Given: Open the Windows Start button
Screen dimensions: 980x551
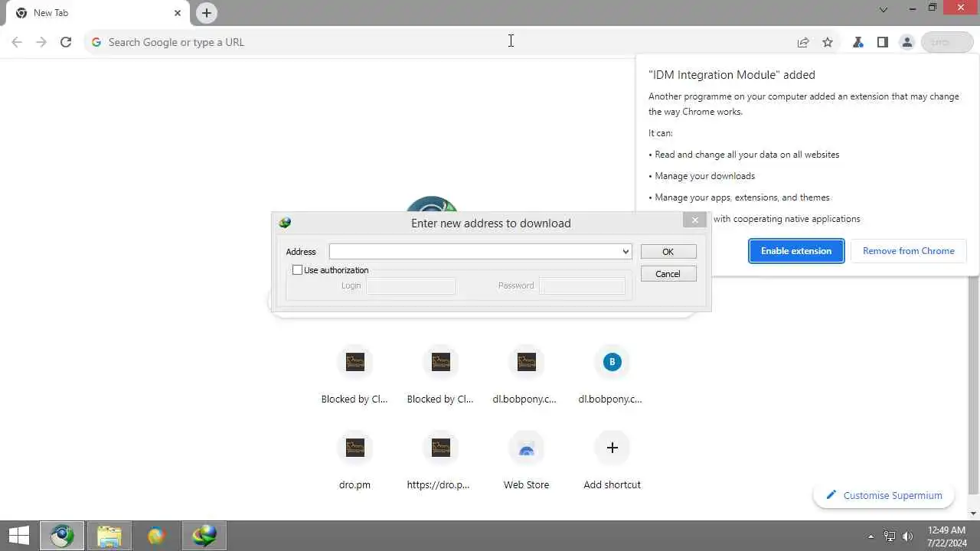Looking at the screenshot, I should coord(19,536).
